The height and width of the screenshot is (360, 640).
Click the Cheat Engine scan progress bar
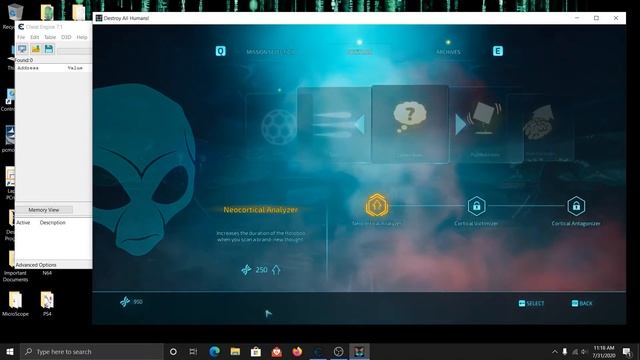pyautogui.click(x=74, y=51)
